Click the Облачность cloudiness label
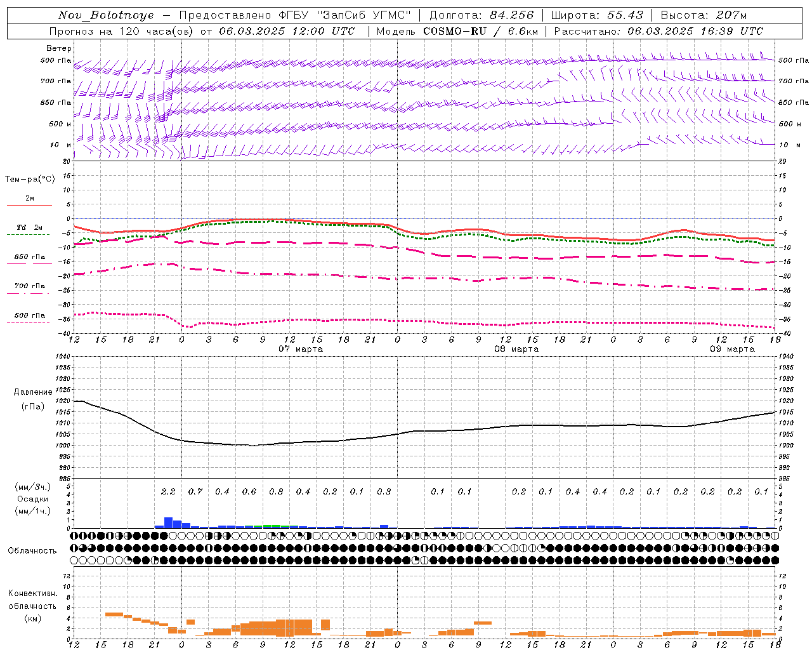Screen dimensions: 812x650 tap(32, 551)
